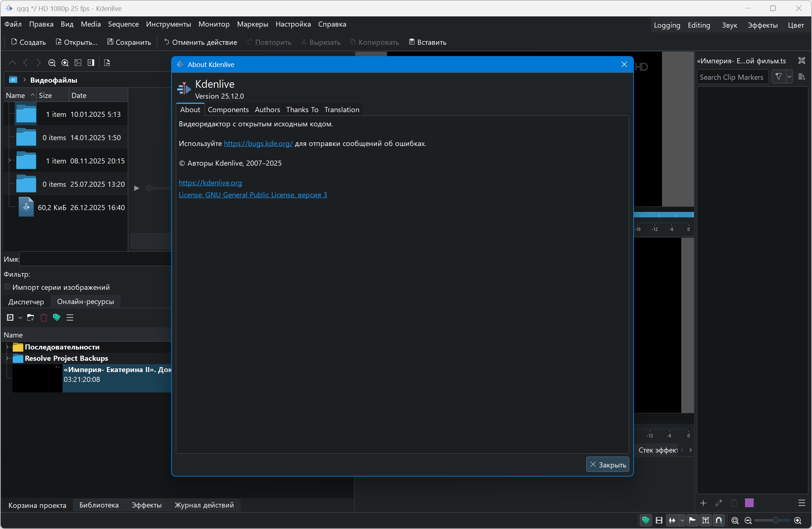This screenshot has height=529, width=812.
Task: Click the green tag icon in bin toolbar
Action: (56, 317)
